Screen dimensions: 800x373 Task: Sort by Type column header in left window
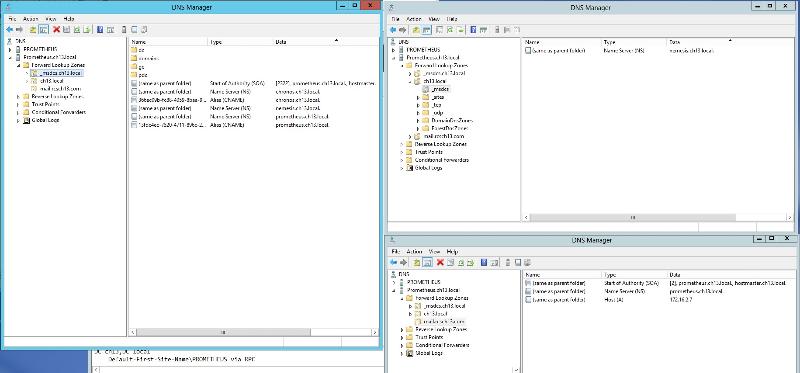point(241,42)
